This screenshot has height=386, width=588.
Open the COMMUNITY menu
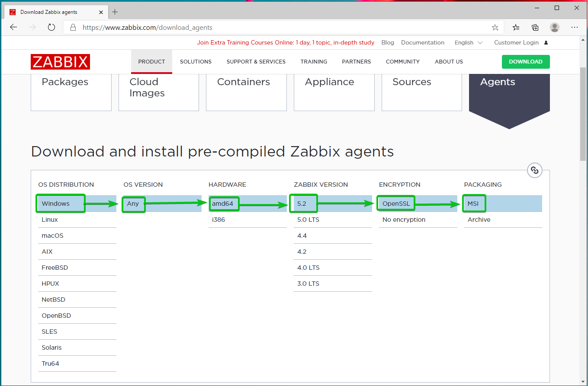coord(403,62)
